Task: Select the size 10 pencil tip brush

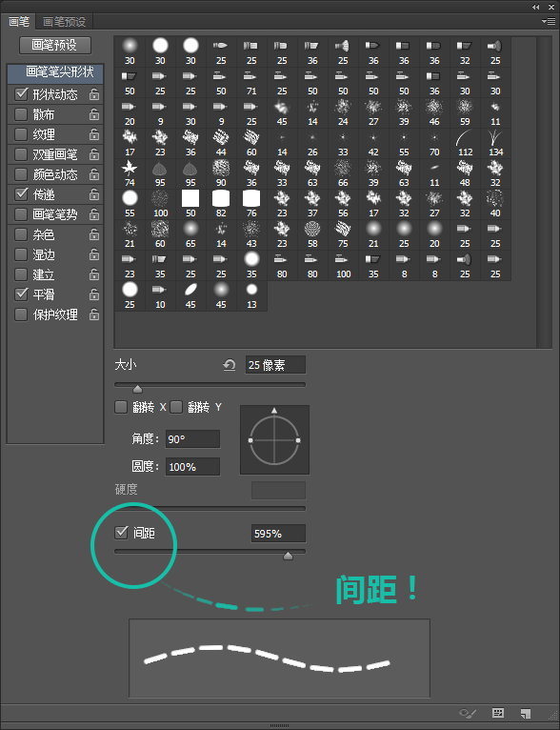Action: 160,296
